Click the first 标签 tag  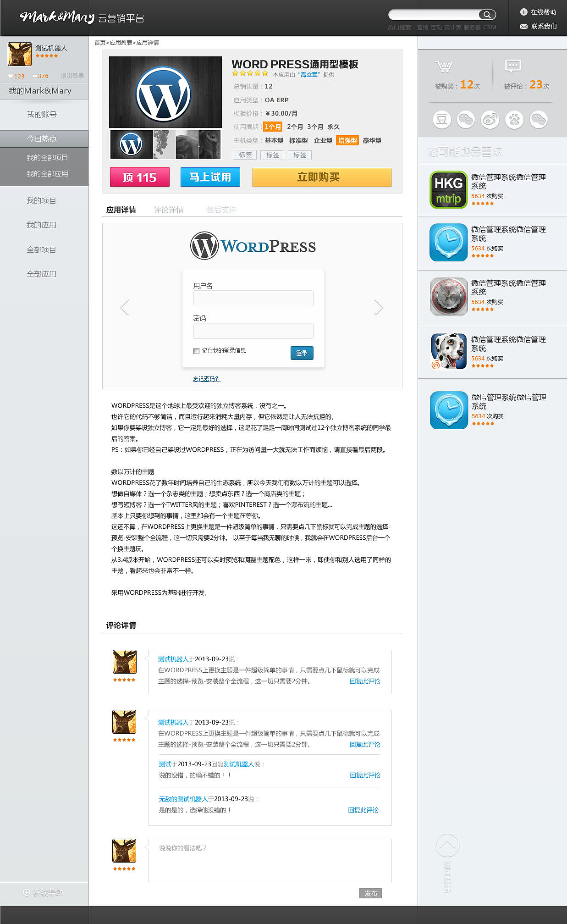245,155
